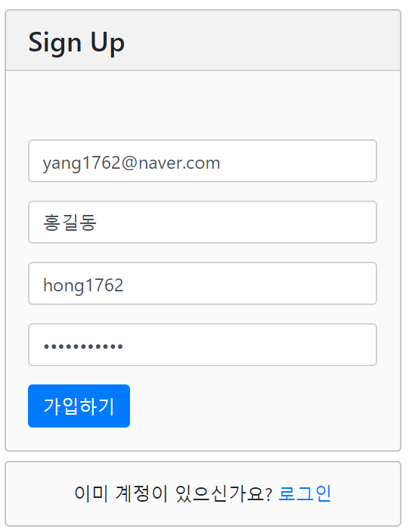Click blank space inside the username input
This screenshot has height=532, width=409.
251,283
